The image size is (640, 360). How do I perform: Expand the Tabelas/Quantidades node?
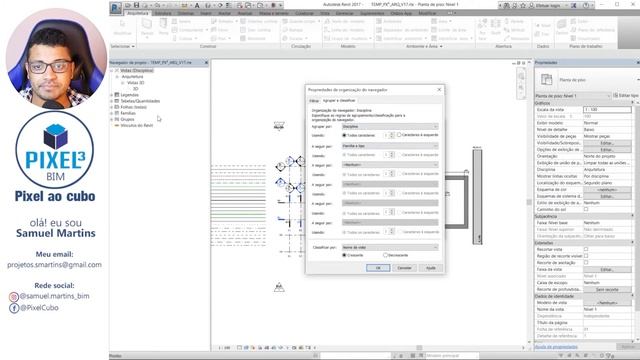111,101
